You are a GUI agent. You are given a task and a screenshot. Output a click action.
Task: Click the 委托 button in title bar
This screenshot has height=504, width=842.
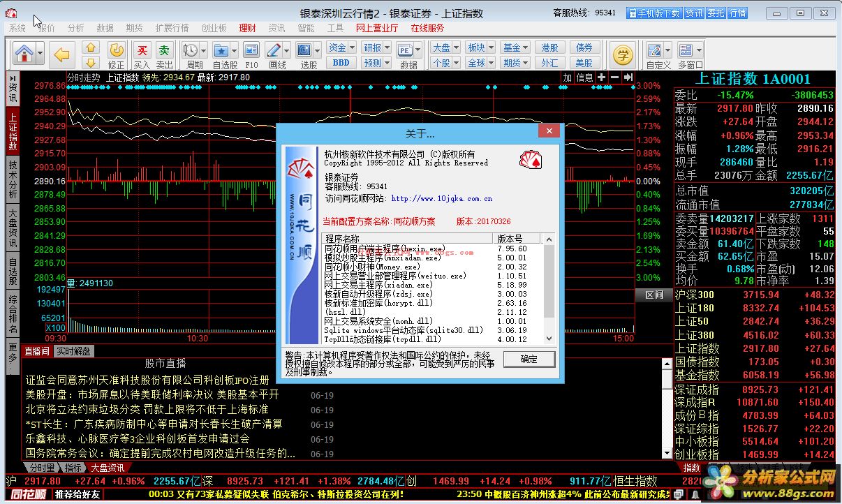716,13
